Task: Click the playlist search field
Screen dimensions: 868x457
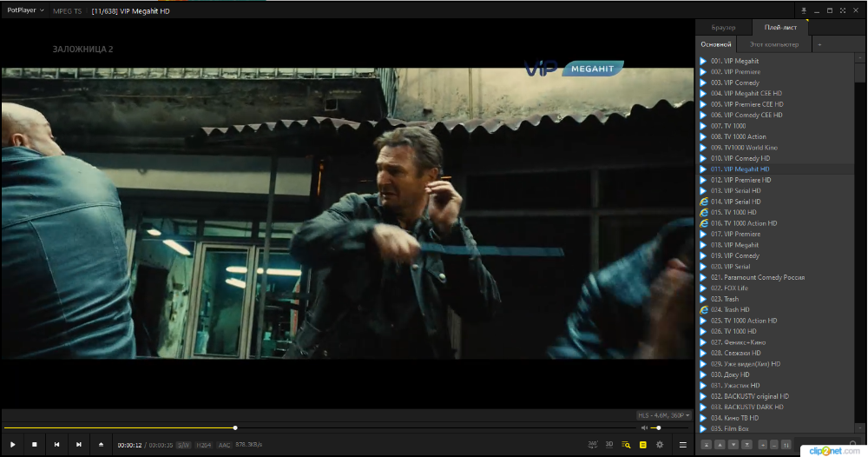Action: 827,444
